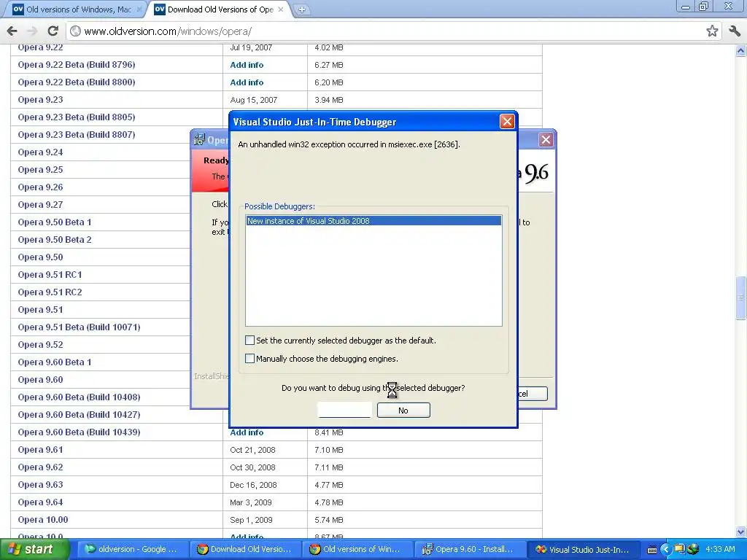
Task: Select 'New instance of Visual Studio 2008'
Action: click(x=373, y=221)
